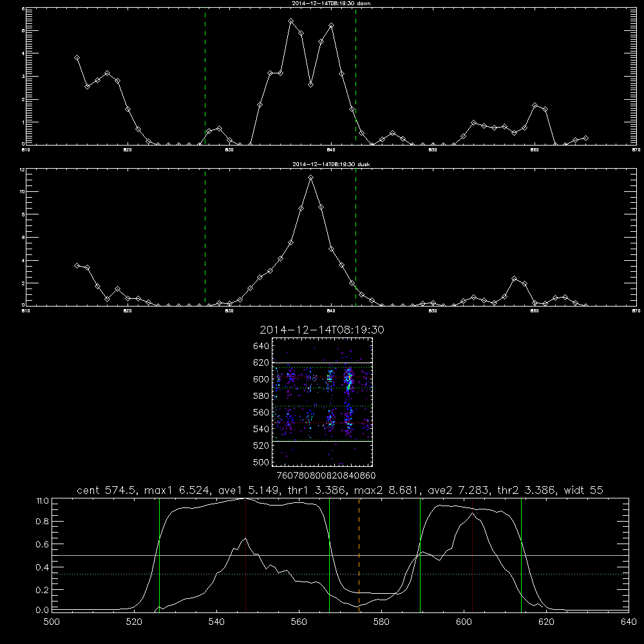Click the orange dashed center line in the bottom plot
The width and height of the screenshot is (644, 644).
[x=359, y=555]
